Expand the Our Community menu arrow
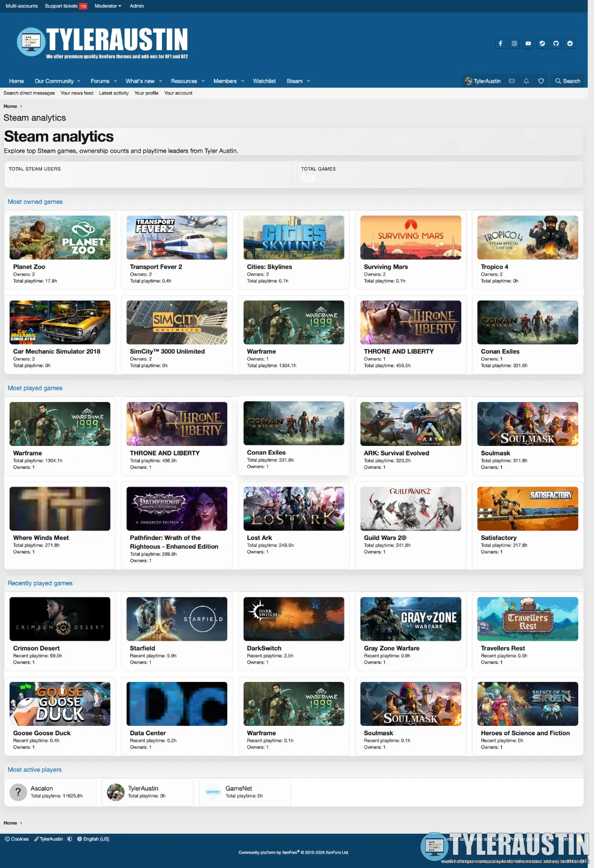Viewport: 594px width, 868px height. point(79,81)
